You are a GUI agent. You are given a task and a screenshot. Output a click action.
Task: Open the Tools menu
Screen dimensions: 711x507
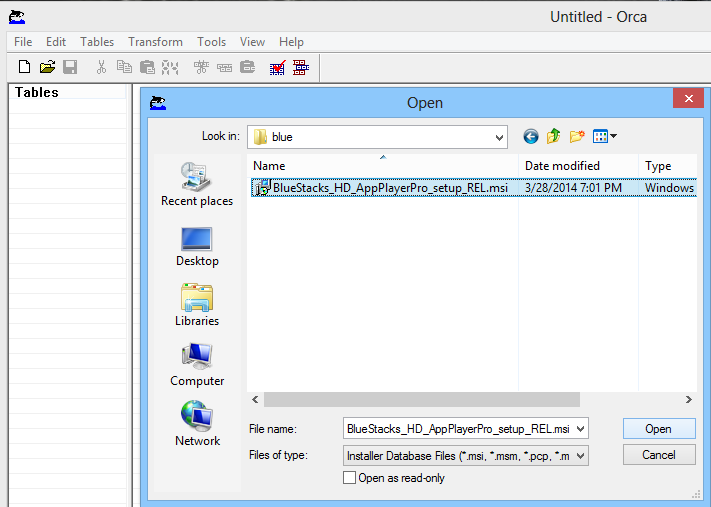point(211,42)
